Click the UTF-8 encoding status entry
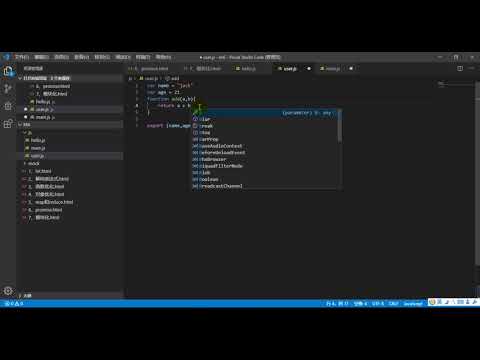 [x=378, y=303]
